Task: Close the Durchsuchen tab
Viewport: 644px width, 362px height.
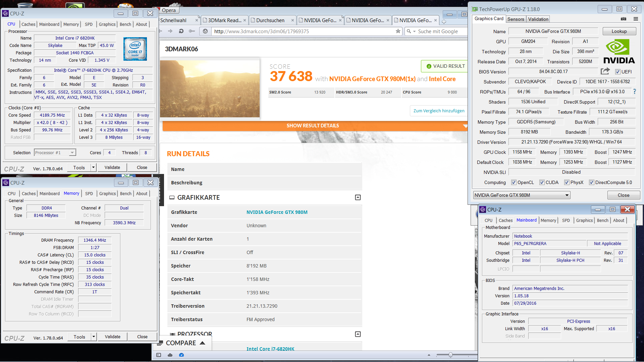Action: coord(292,20)
